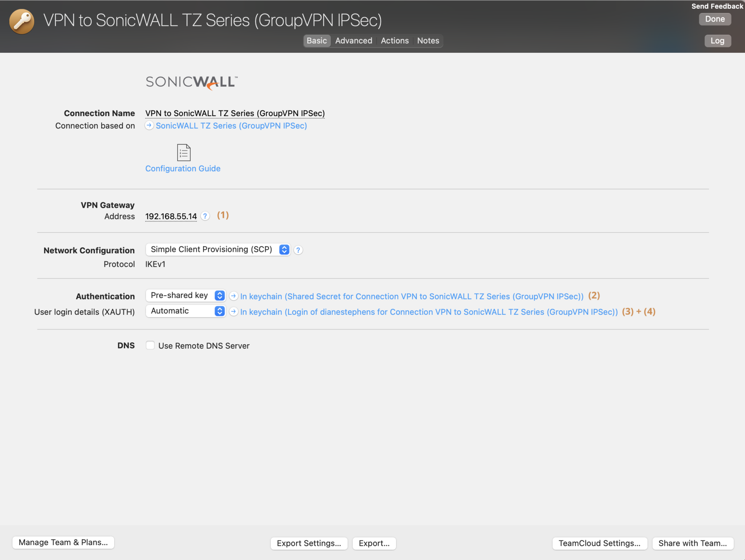The image size is (745, 560).
Task: Open the Configuration Guide document icon
Action: coord(183,153)
